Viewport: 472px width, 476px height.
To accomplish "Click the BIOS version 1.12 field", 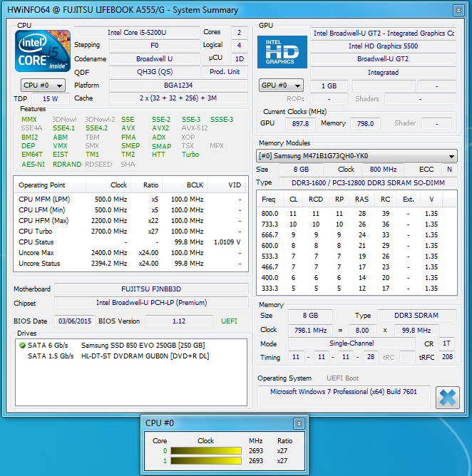I will click(x=179, y=321).
